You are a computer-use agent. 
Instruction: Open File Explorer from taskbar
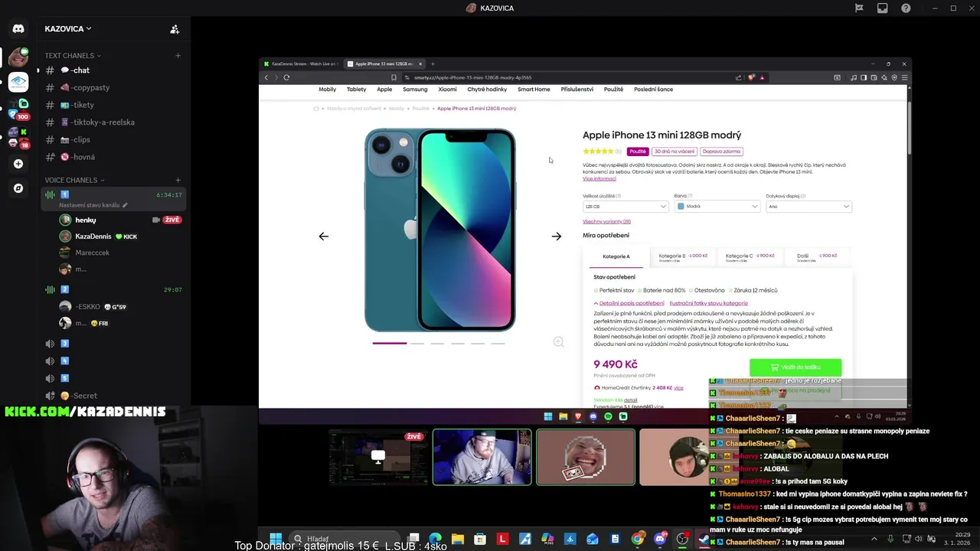[x=458, y=539]
